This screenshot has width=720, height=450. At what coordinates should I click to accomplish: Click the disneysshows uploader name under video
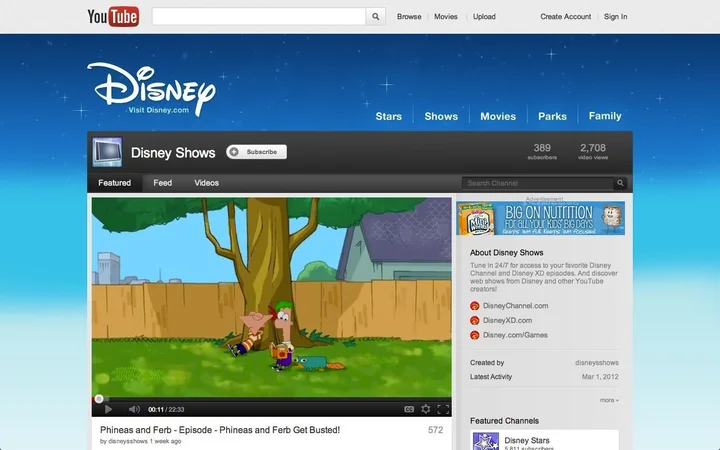pyautogui.click(x=128, y=441)
